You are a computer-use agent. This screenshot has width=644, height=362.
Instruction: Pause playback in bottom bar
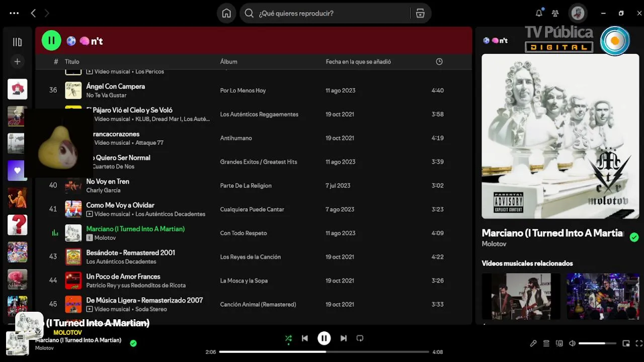[x=324, y=338]
